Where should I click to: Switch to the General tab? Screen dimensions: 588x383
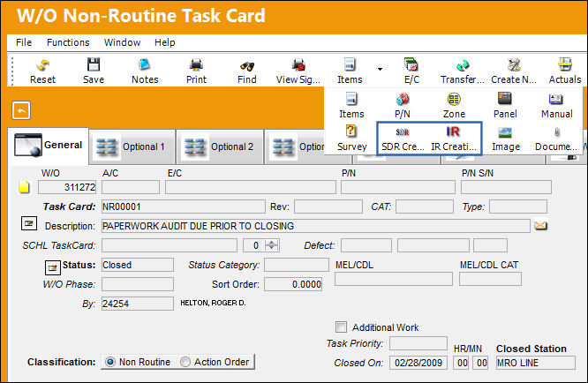[x=48, y=146]
